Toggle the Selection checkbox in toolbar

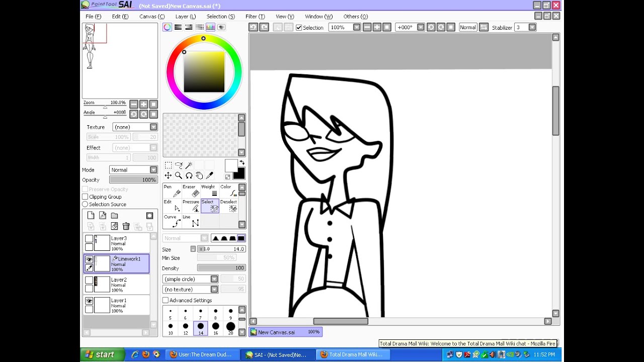(x=299, y=28)
